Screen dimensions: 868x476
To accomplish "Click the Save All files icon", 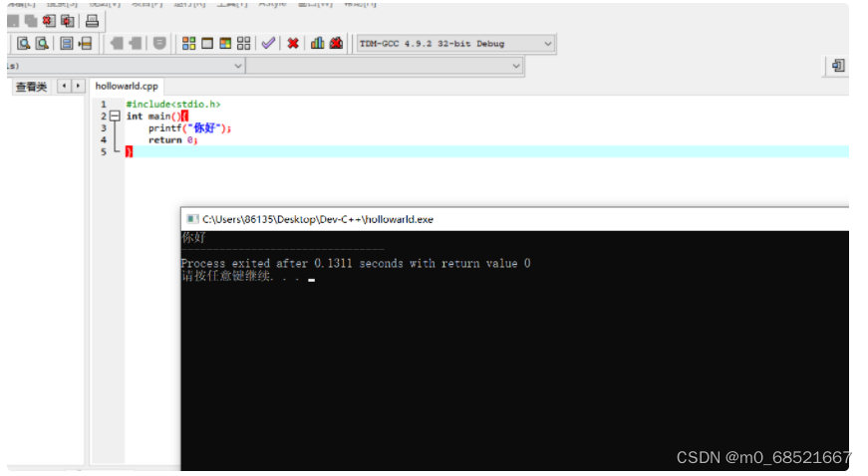I will [31, 22].
